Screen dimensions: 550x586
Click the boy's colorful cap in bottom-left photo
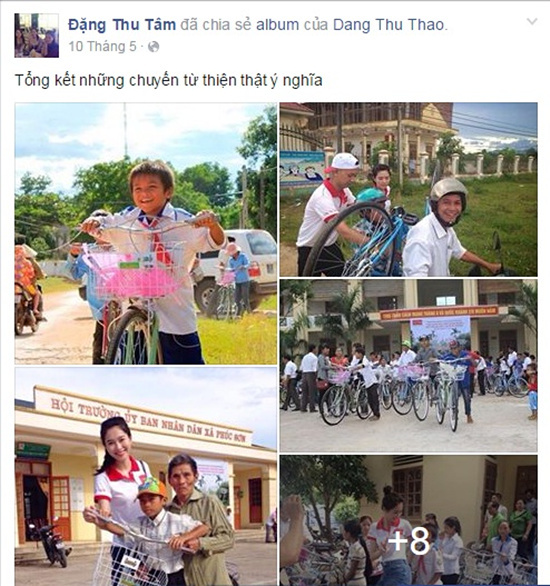point(151,488)
